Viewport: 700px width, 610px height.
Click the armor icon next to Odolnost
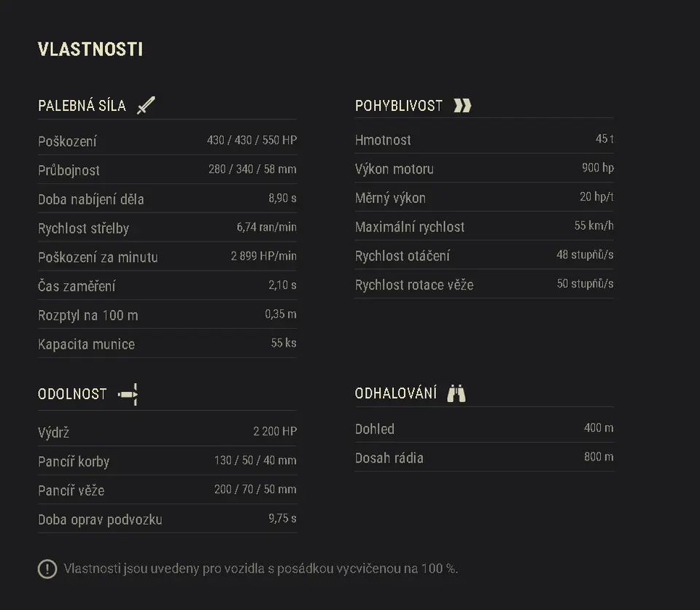pyautogui.click(x=128, y=395)
